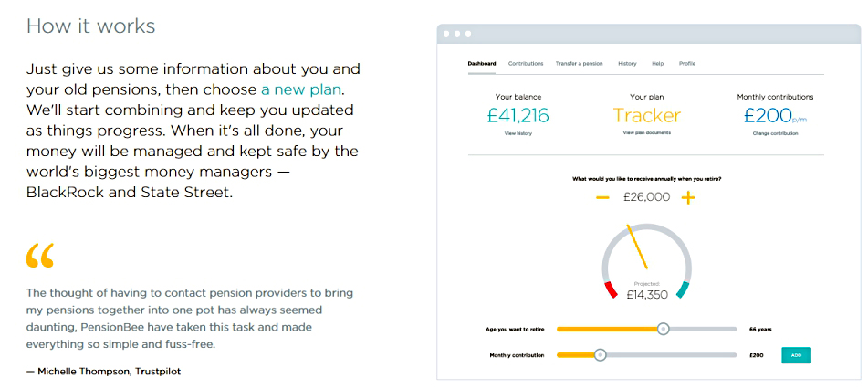Click the monthly contribution slider handle

[x=600, y=355]
